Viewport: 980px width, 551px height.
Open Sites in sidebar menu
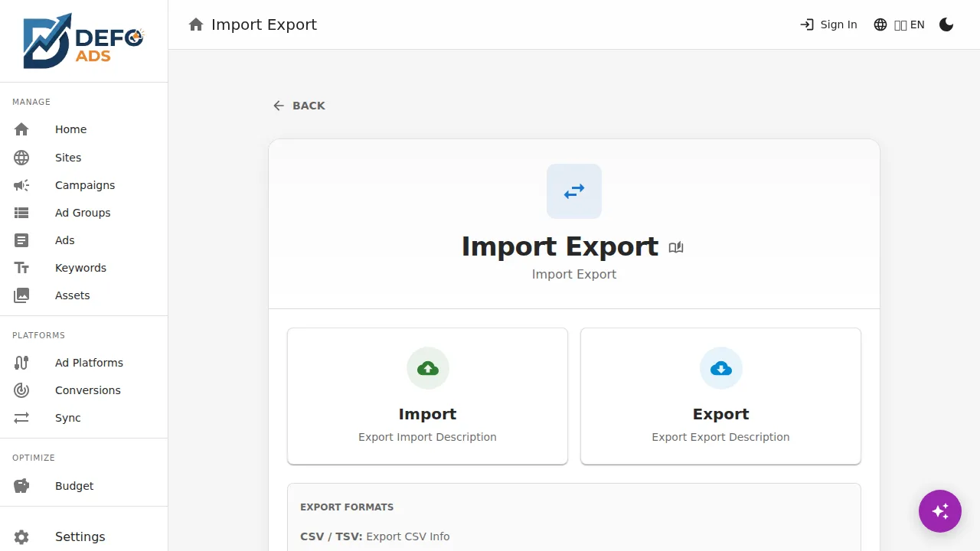pyautogui.click(x=83, y=158)
